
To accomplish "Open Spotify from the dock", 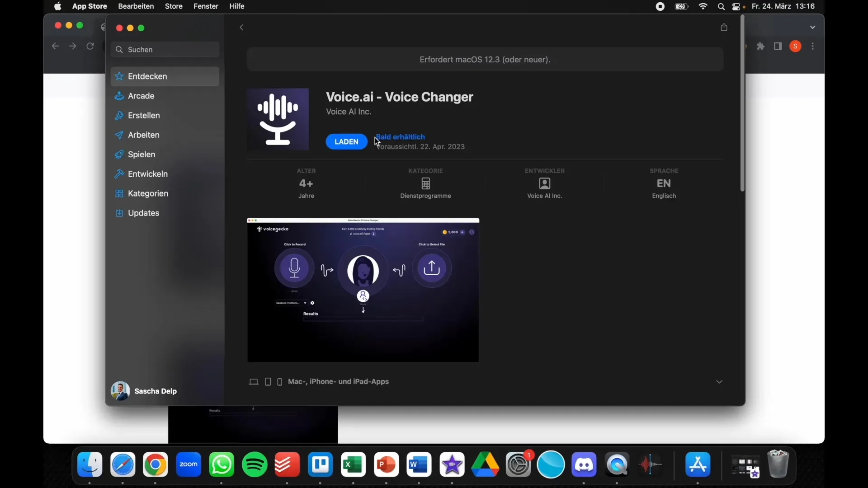I will (x=255, y=465).
